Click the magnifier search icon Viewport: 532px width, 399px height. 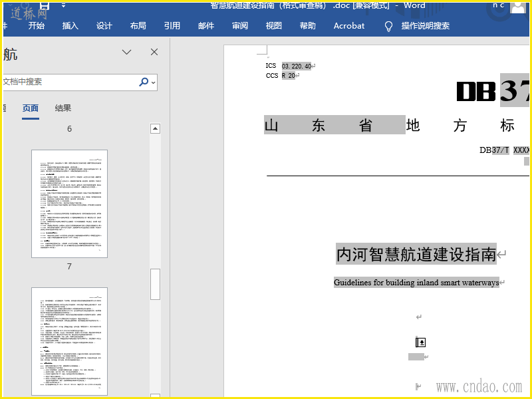pos(144,82)
